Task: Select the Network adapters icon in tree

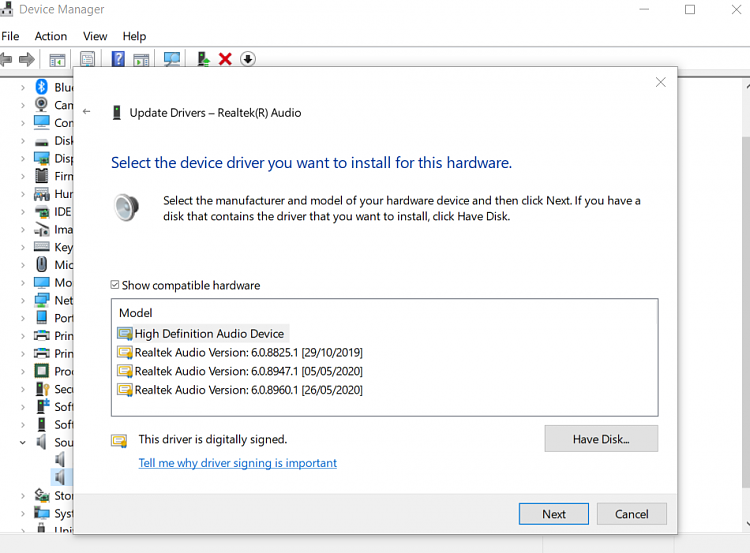Action: click(x=42, y=300)
